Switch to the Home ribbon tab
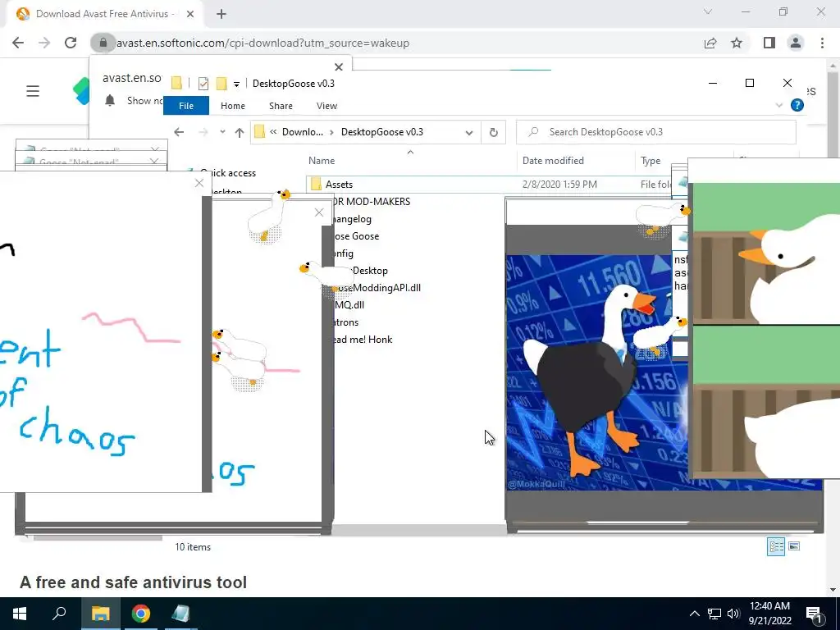The image size is (840, 630). click(232, 106)
